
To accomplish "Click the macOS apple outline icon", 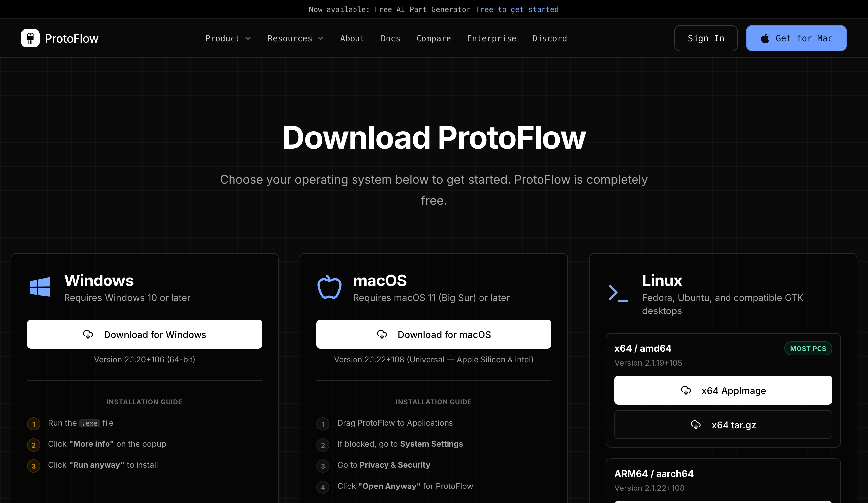I will point(329,287).
